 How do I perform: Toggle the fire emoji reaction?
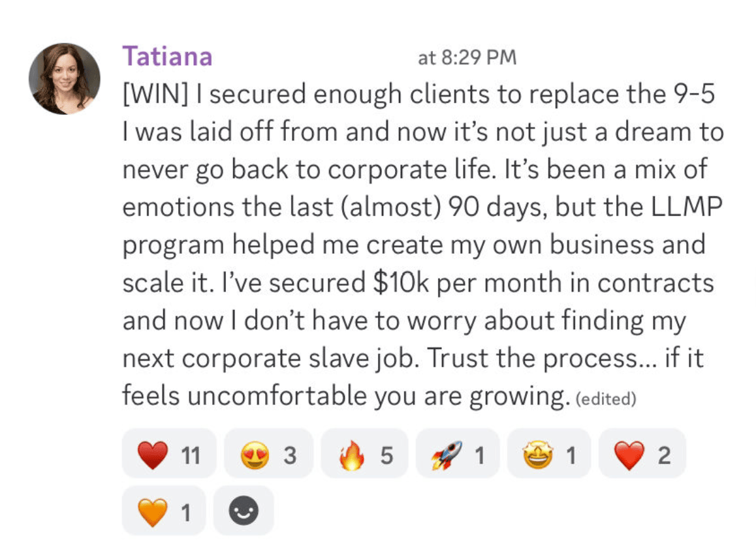pyautogui.click(x=364, y=453)
